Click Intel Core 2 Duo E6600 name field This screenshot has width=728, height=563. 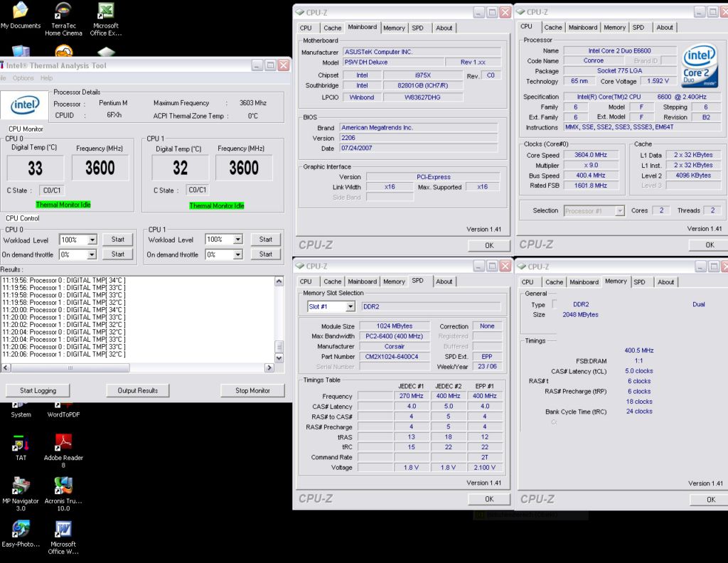(619, 51)
